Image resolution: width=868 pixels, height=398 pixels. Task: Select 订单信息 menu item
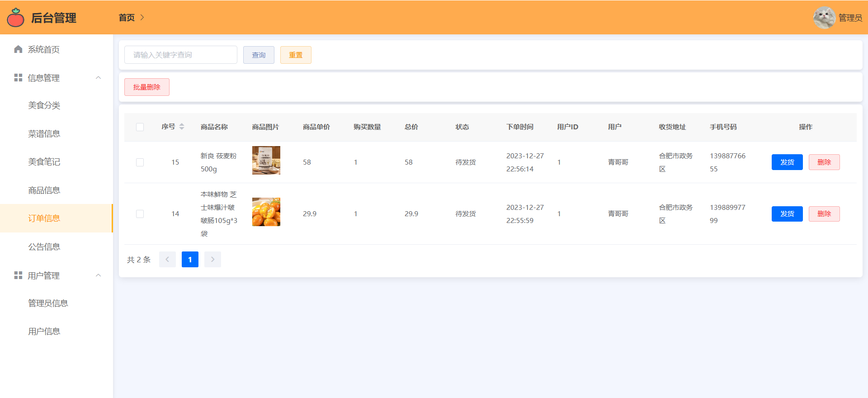click(57, 218)
